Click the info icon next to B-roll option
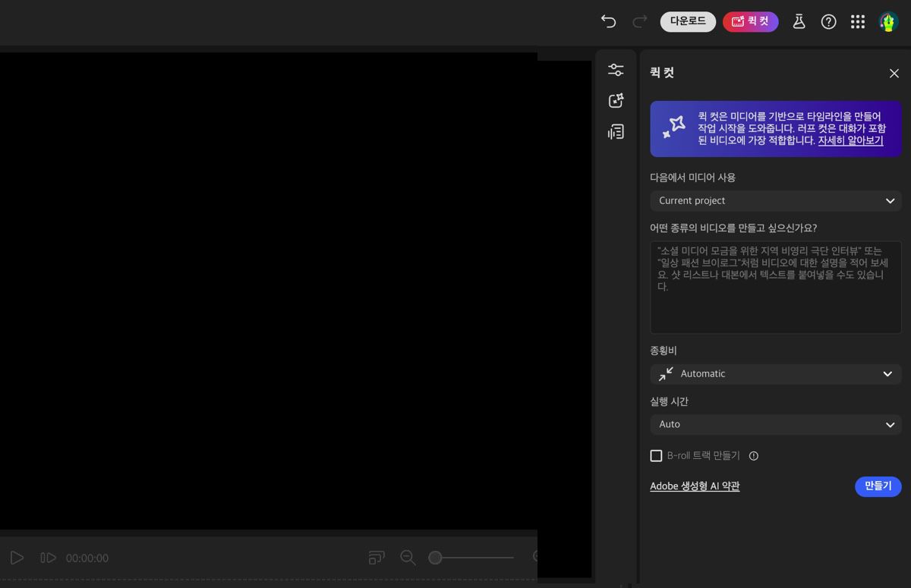911x588 pixels. click(753, 455)
